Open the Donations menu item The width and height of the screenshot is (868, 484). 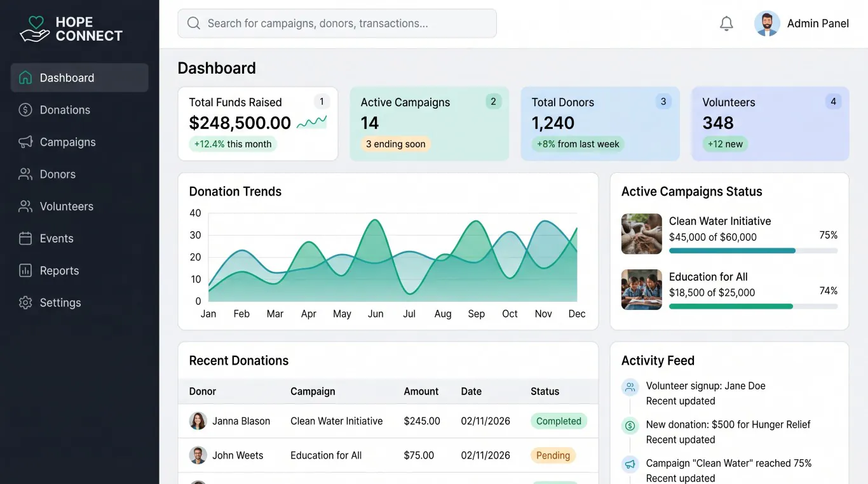(x=79, y=110)
